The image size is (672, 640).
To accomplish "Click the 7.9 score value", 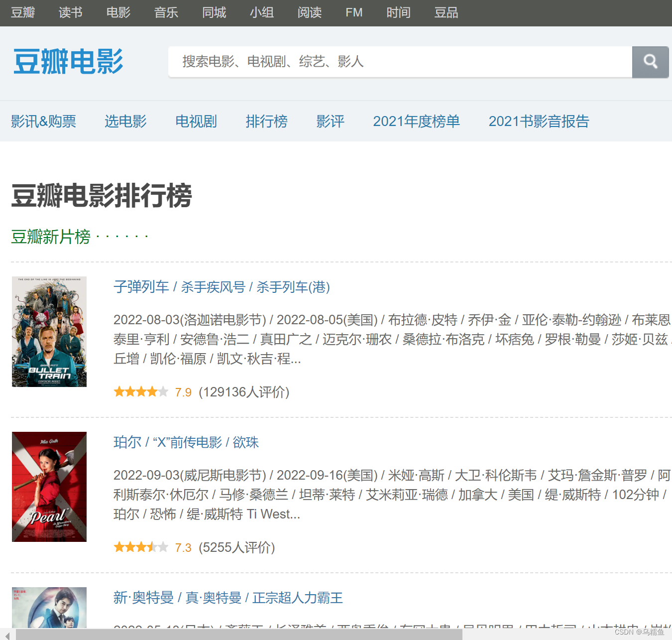I will (183, 392).
